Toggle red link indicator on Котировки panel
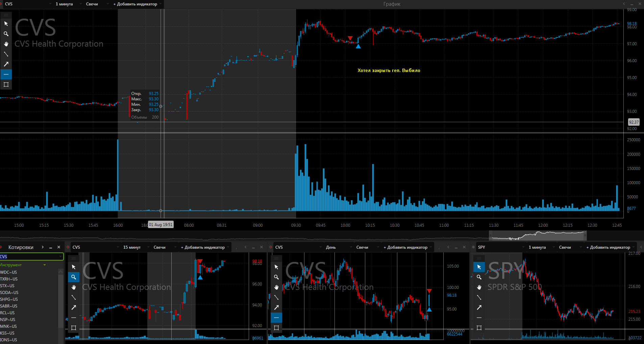Viewport: 644px width, 344px height. [1, 247]
